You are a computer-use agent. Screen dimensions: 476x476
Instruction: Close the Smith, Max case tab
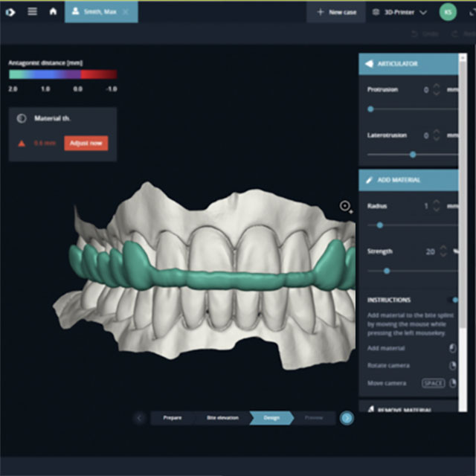(x=125, y=12)
